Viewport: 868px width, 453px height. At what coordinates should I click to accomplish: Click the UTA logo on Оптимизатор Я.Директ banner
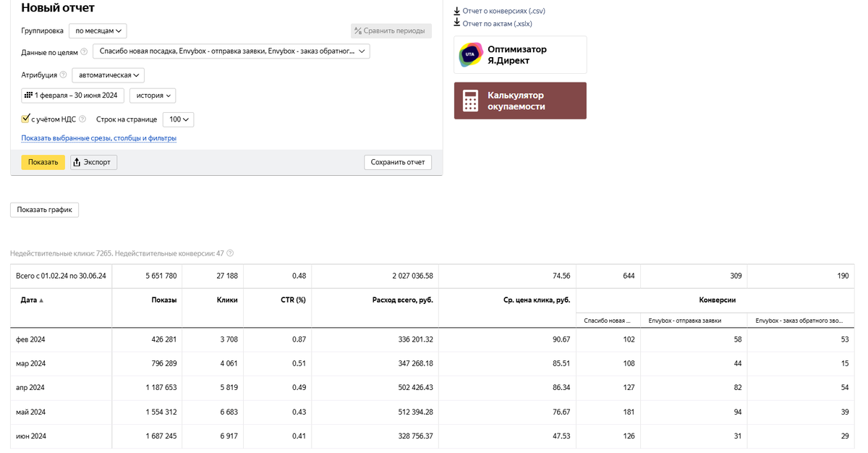pos(472,55)
